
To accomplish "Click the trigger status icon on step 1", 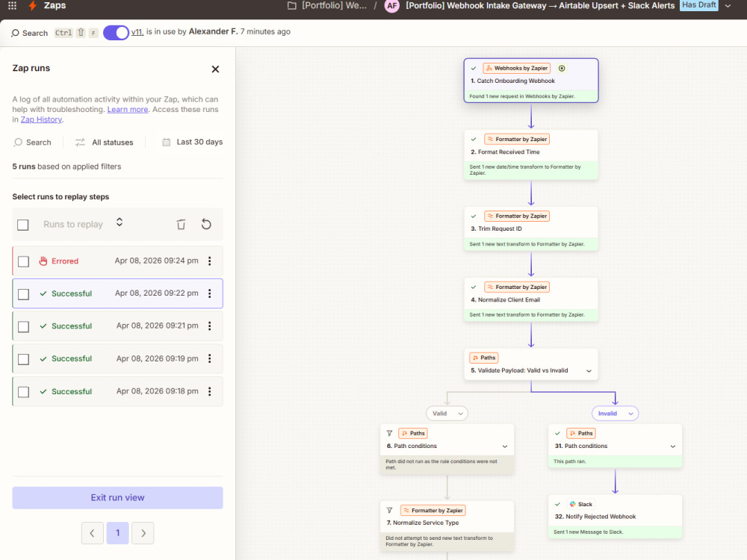I will [562, 68].
